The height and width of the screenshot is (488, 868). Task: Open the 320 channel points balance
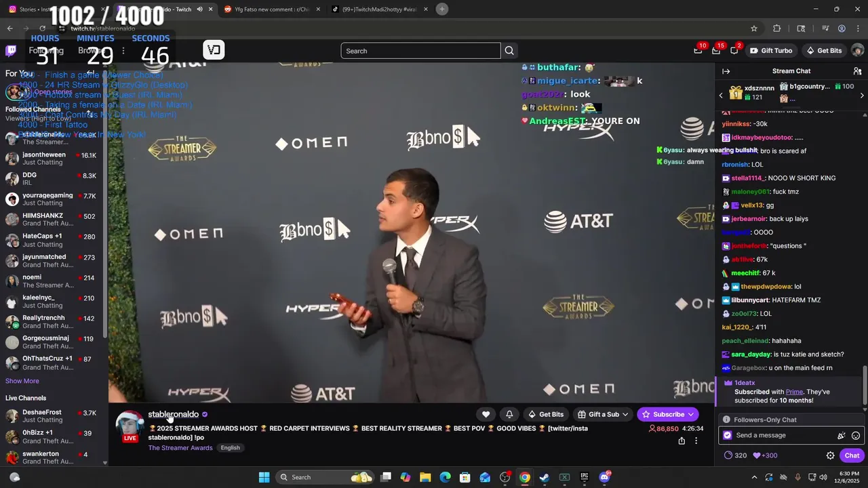[735, 455]
